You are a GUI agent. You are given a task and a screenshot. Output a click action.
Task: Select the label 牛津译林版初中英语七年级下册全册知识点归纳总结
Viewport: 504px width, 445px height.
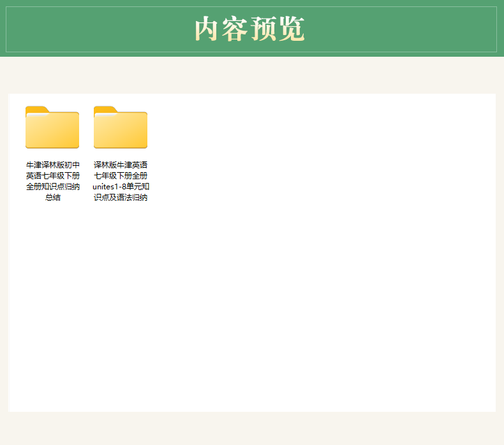[x=53, y=181]
